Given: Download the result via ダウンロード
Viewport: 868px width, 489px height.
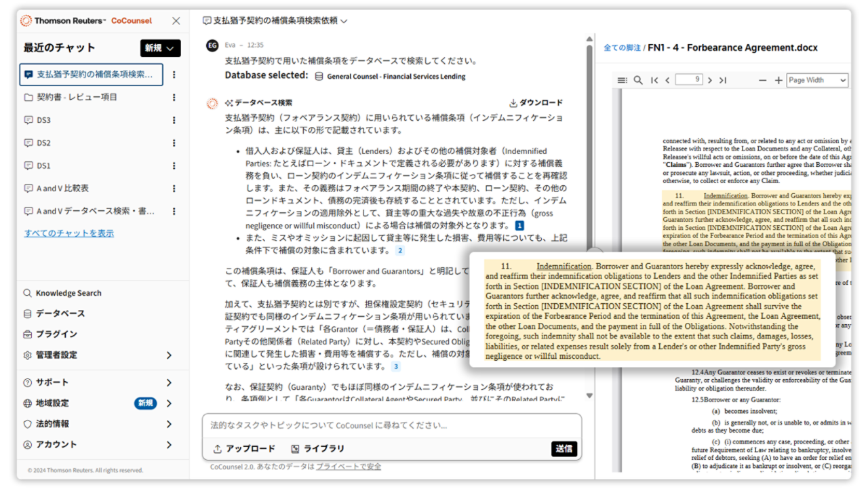Looking at the screenshot, I should coord(536,103).
